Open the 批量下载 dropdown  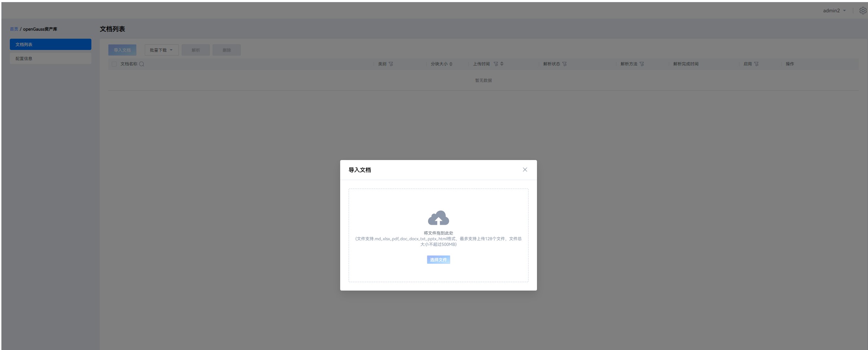[162, 50]
